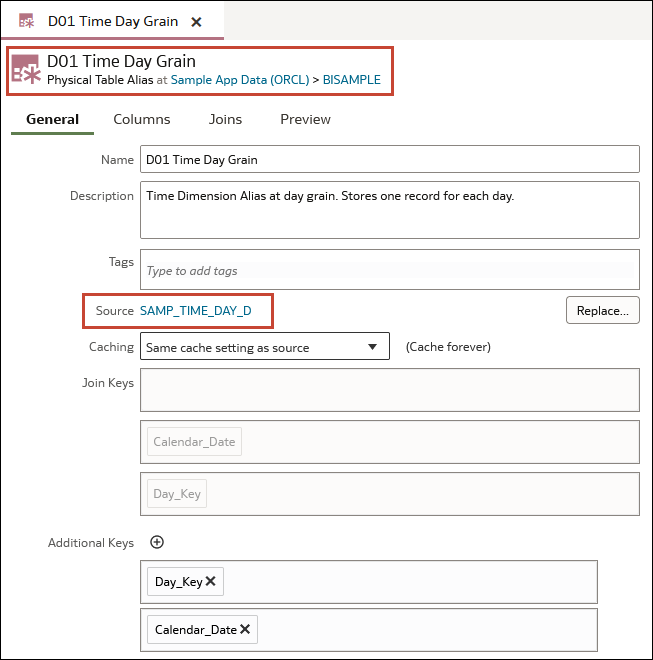The height and width of the screenshot is (660, 653).
Task: Close the D01 Time Day Grain tab
Action: pyautogui.click(x=196, y=22)
